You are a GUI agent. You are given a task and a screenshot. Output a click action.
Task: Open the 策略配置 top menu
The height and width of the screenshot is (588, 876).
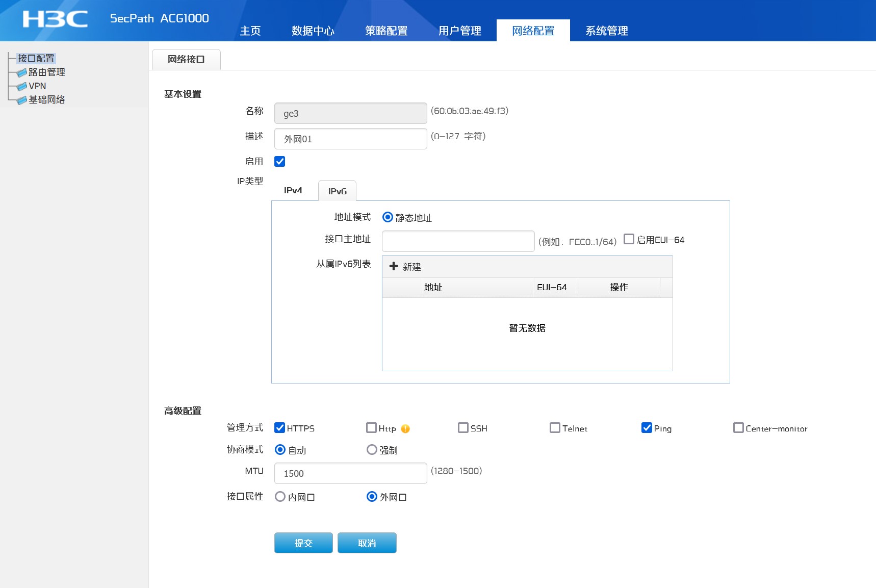[x=386, y=31]
